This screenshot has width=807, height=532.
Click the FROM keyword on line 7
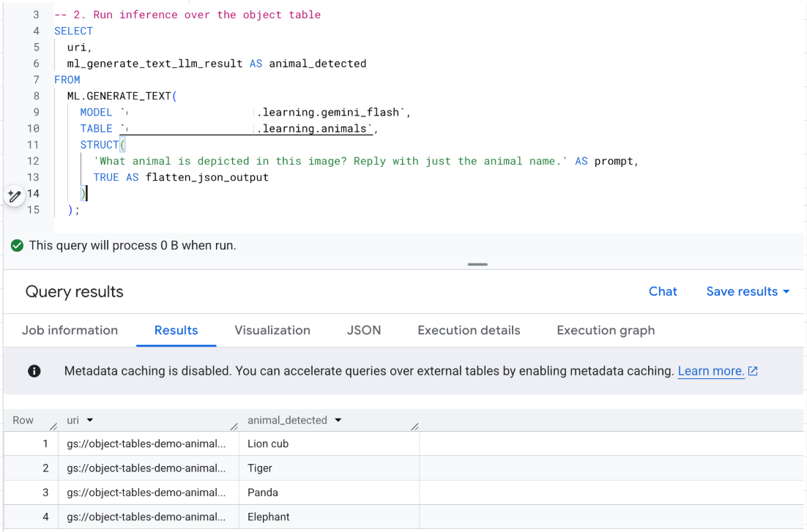click(67, 80)
